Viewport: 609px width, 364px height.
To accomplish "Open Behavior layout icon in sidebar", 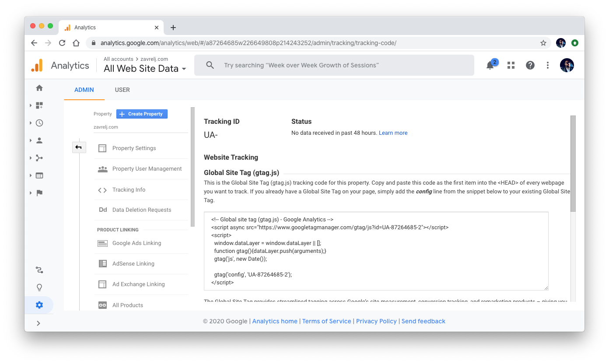I will 39,175.
